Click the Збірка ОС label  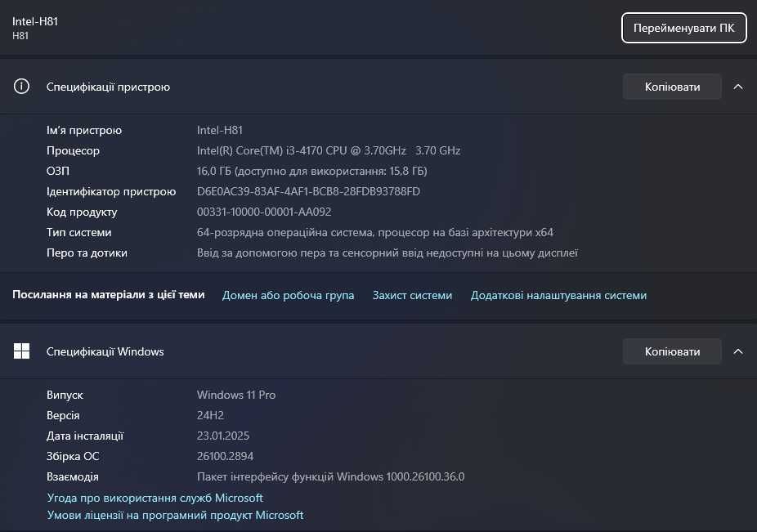(73, 456)
